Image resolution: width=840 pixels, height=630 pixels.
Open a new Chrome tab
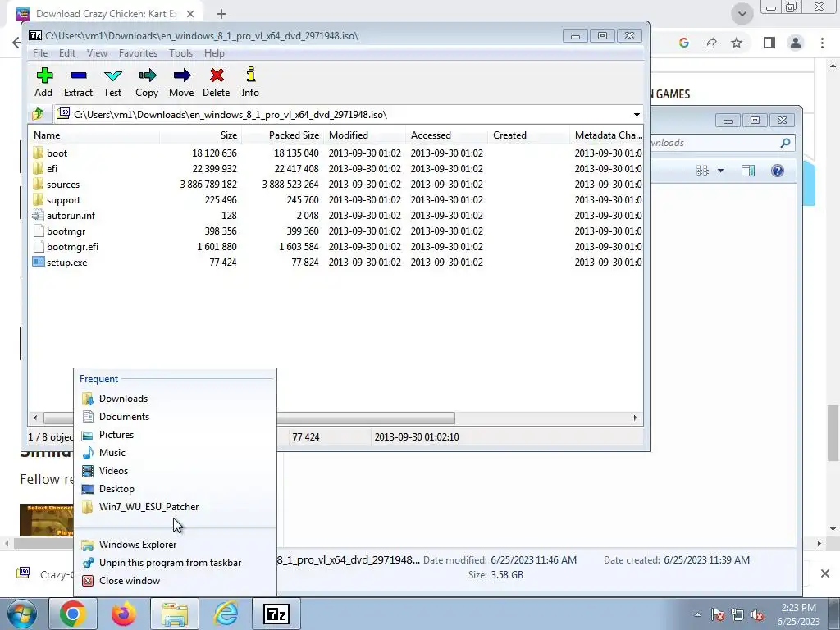coord(221,14)
